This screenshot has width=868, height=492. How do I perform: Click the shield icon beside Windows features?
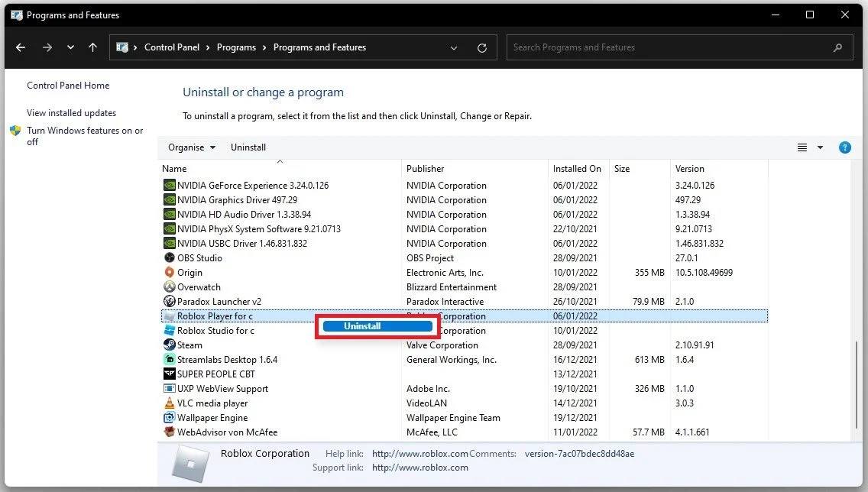point(15,131)
